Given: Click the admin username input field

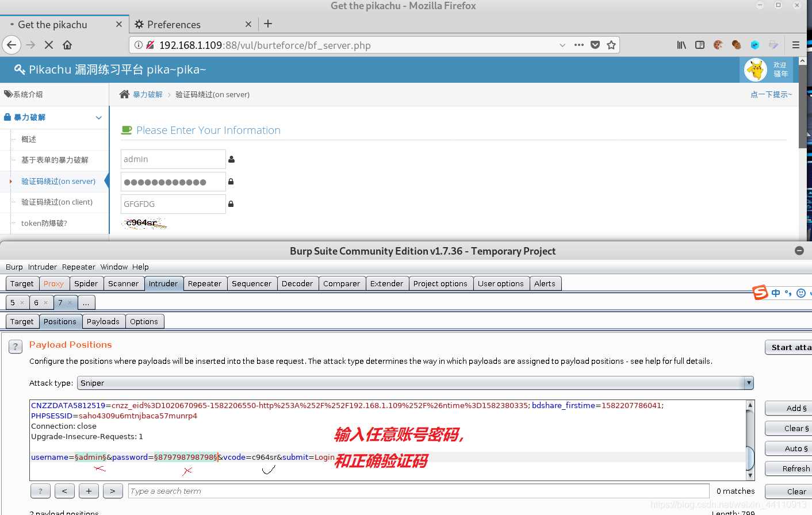Looking at the screenshot, I should [173, 159].
